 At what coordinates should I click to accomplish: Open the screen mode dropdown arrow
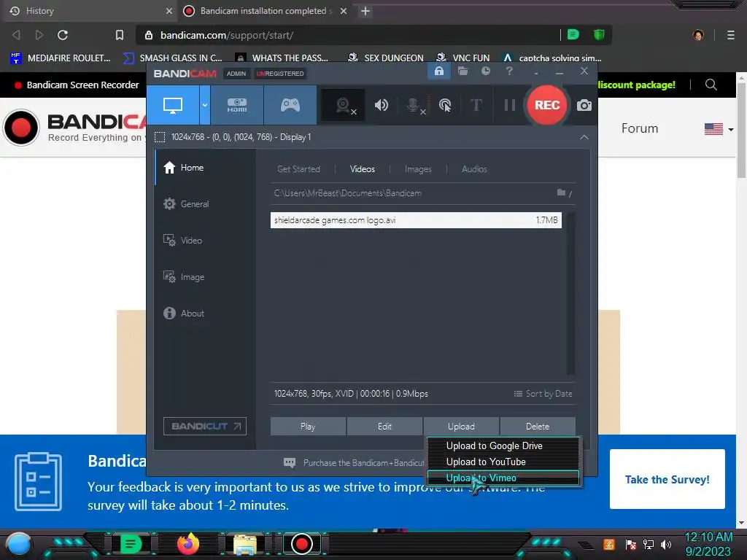(x=205, y=105)
